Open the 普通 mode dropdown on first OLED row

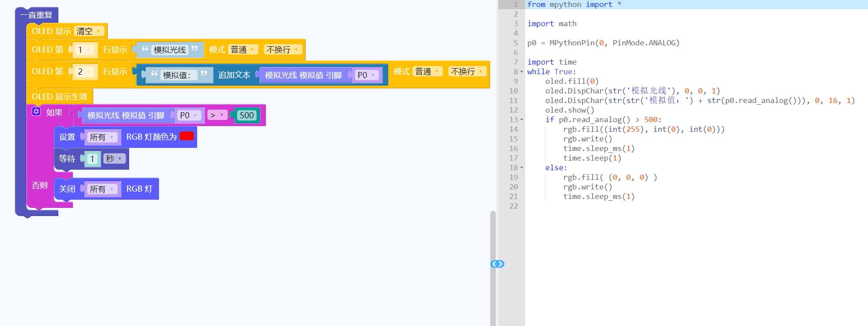[243, 50]
